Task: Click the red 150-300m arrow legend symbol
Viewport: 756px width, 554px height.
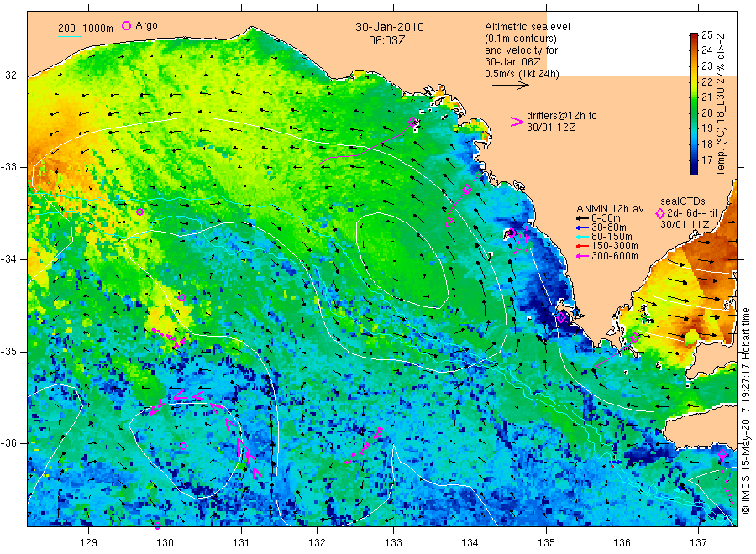Action: tap(582, 246)
